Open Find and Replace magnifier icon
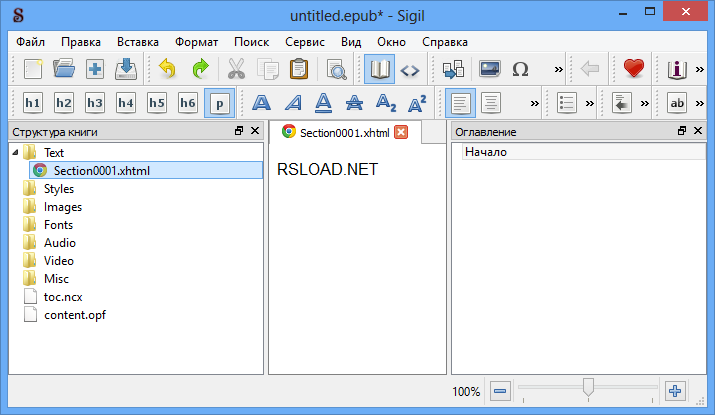Screen dimensions: 715x415 pyautogui.click(x=337, y=69)
